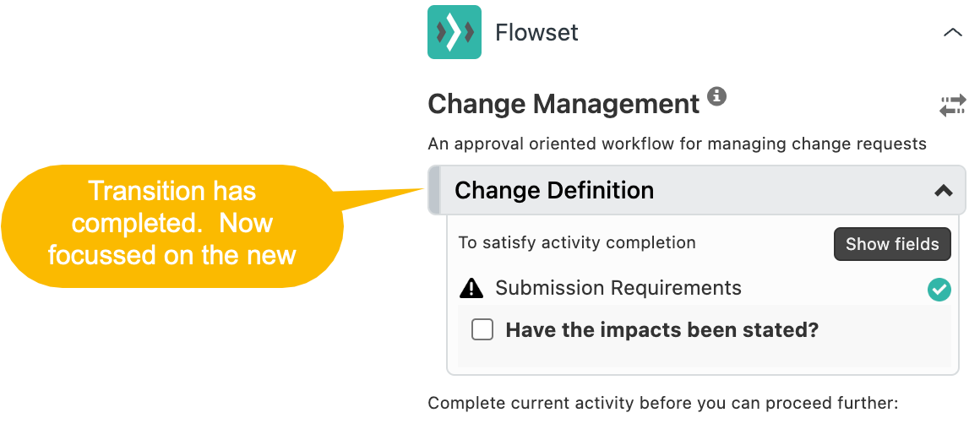Click the "Complete current activity" message

click(x=663, y=404)
